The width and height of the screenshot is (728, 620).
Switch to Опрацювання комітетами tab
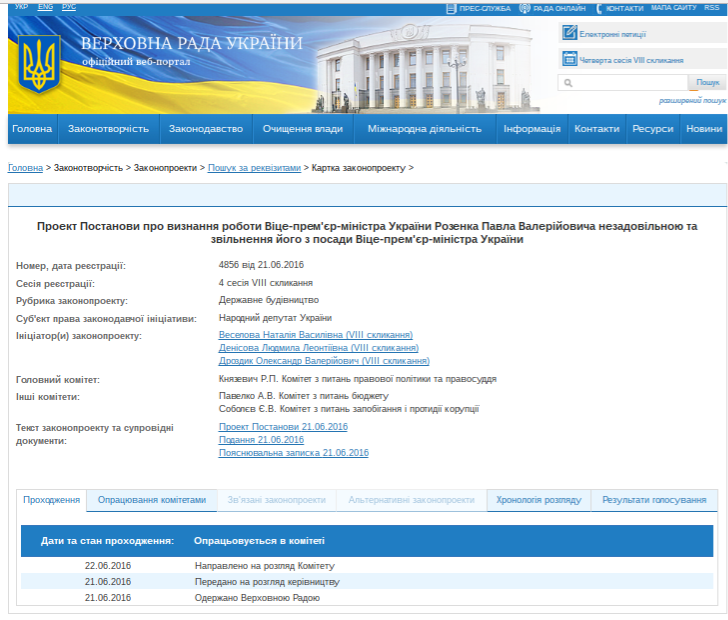(152, 500)
